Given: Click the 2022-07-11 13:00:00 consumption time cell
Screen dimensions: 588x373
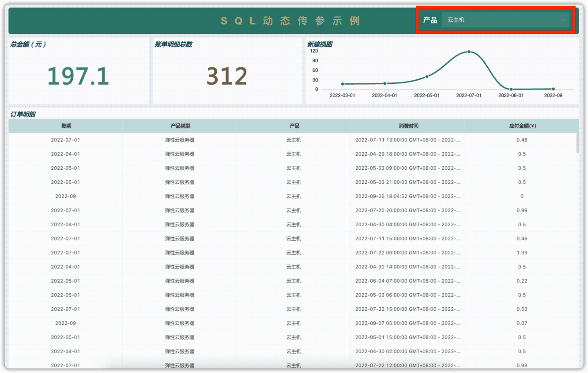Looking at the screenshot, I should pyautogui.click(x=408, y=140).
